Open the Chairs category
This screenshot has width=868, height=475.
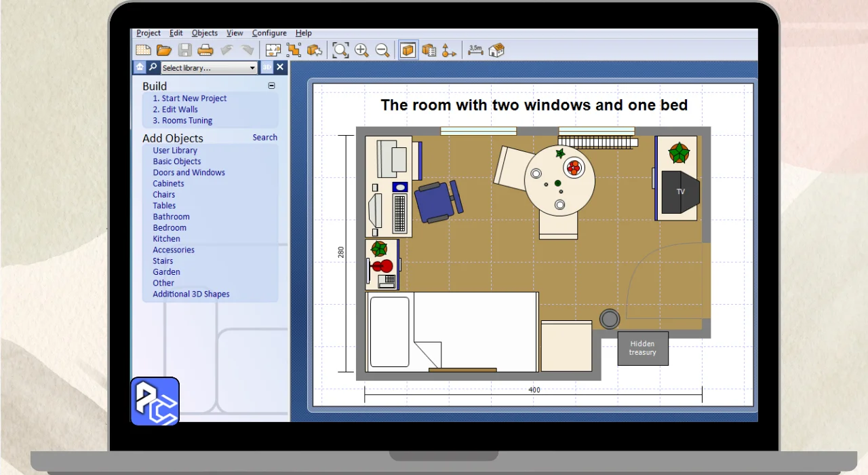(164, 195)
